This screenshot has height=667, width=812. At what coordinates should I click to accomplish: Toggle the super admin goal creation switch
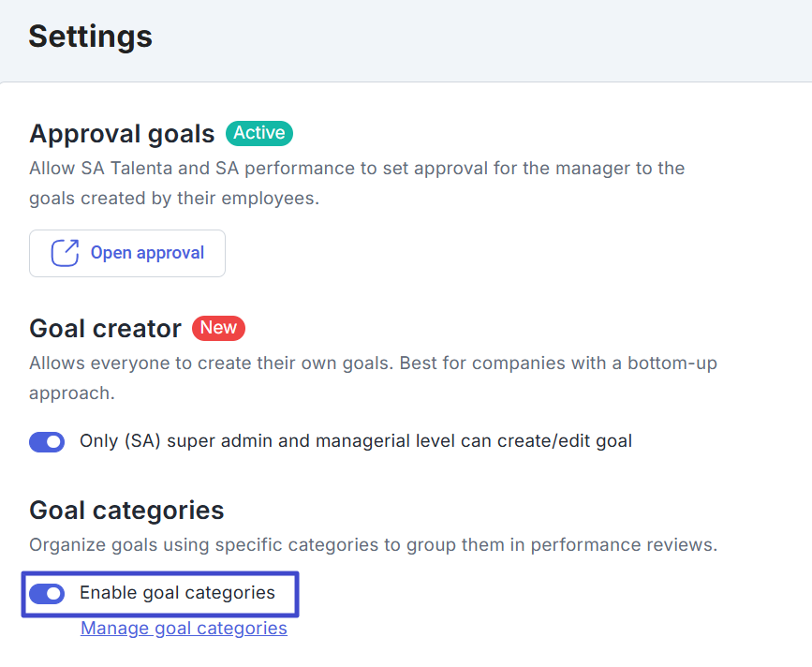point(47,440)
